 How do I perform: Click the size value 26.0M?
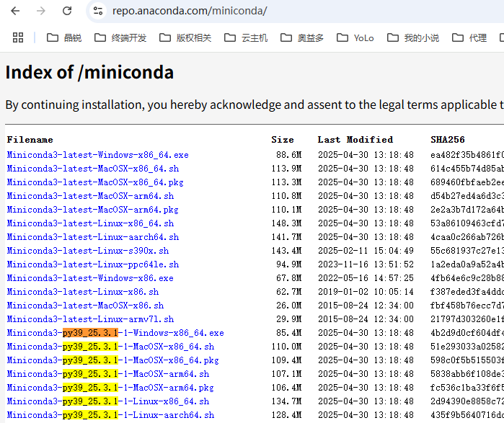point(288,306)
